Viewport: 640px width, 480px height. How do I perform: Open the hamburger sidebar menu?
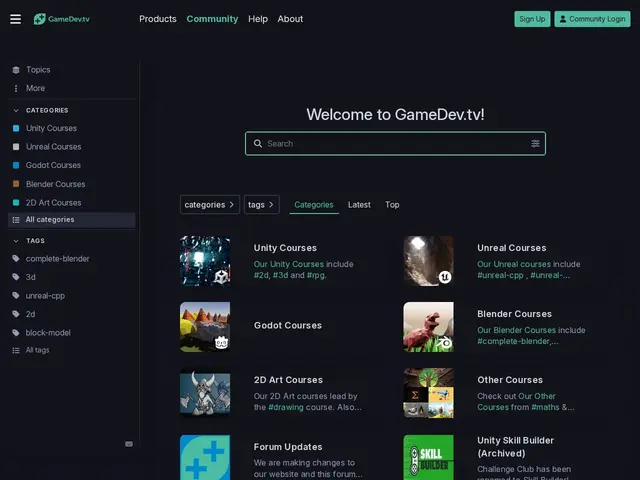click(16, 19)
